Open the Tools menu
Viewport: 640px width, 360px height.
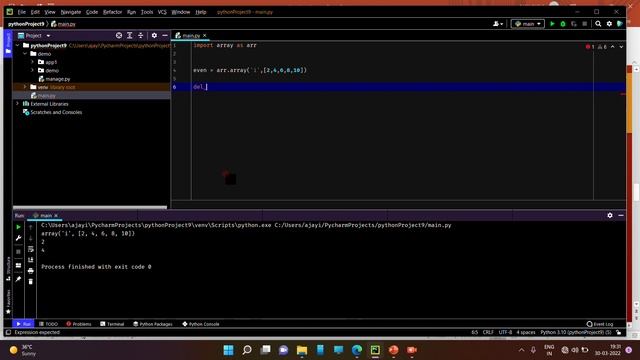click(147, 12)
